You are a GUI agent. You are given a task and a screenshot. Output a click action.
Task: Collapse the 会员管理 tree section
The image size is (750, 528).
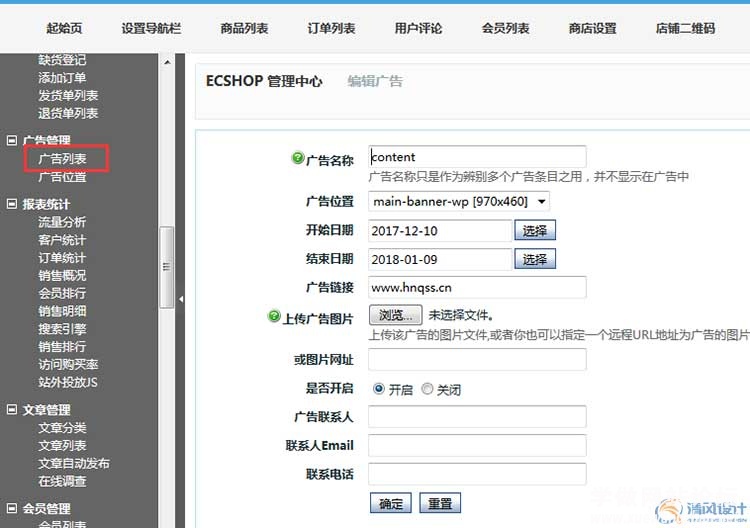[12, 509]
